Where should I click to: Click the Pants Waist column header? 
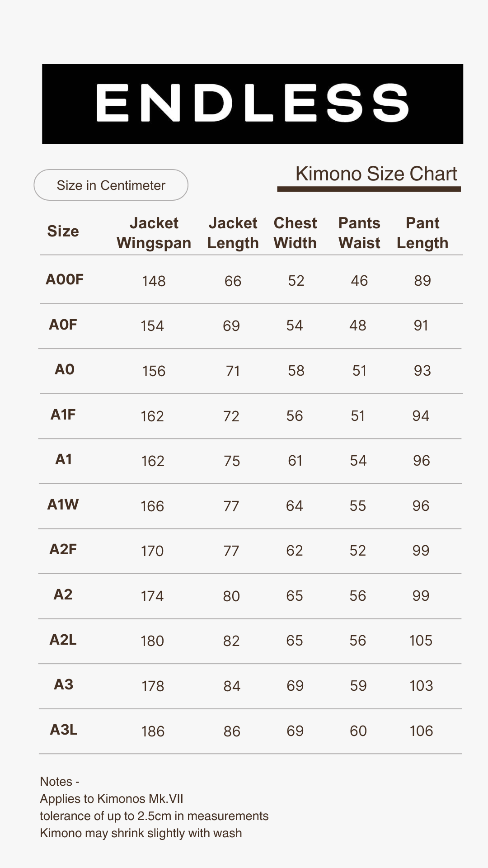click(x=359, y=233)
